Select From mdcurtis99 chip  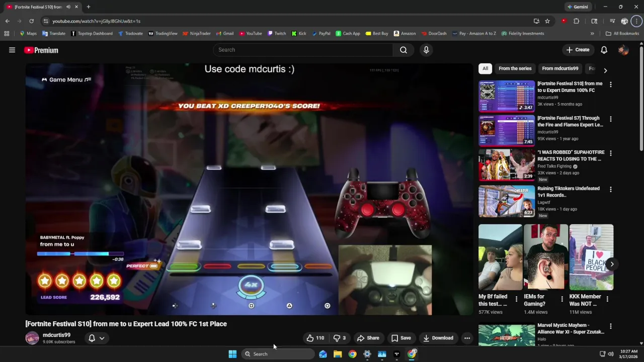(560, 68)
